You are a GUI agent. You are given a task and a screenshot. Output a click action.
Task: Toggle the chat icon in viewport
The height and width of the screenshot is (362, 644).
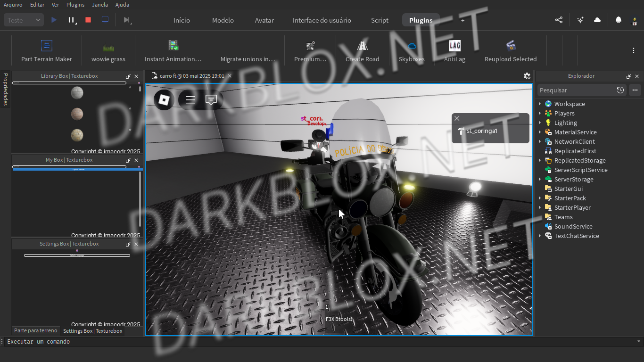[211, 99]
